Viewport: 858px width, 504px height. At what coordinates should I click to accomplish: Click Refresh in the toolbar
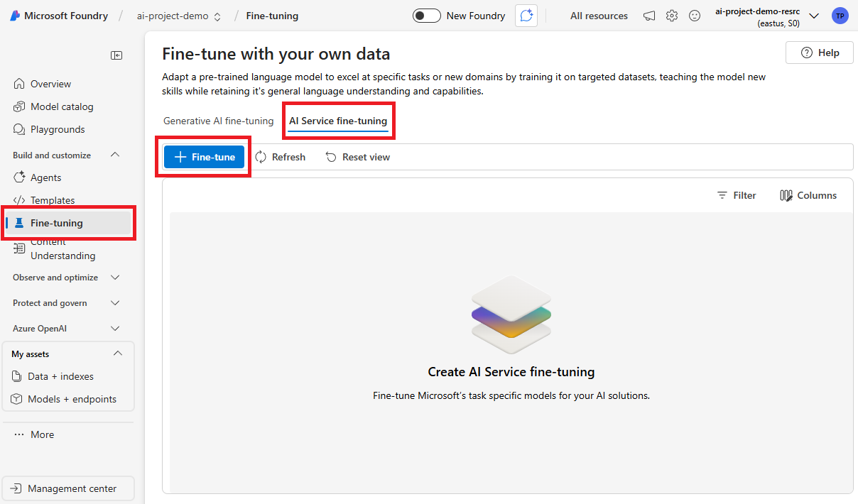280,157
